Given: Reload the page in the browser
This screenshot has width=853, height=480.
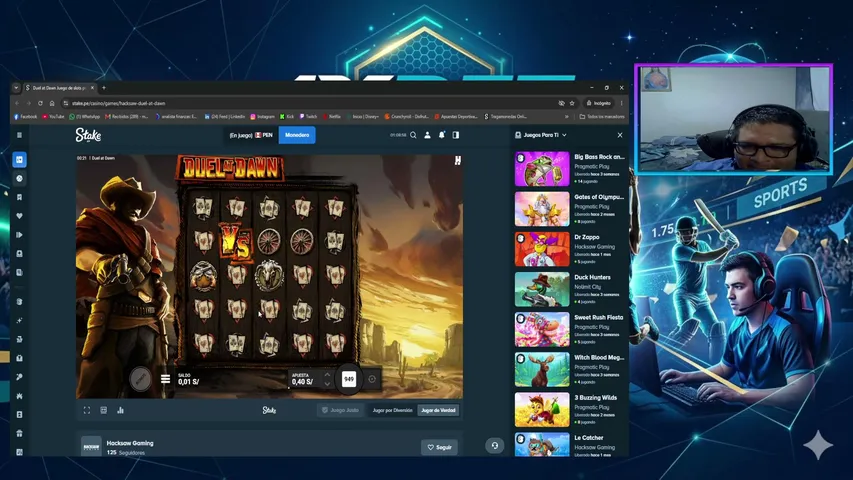Looking at the screenshot, I should [x=40, y=103].
